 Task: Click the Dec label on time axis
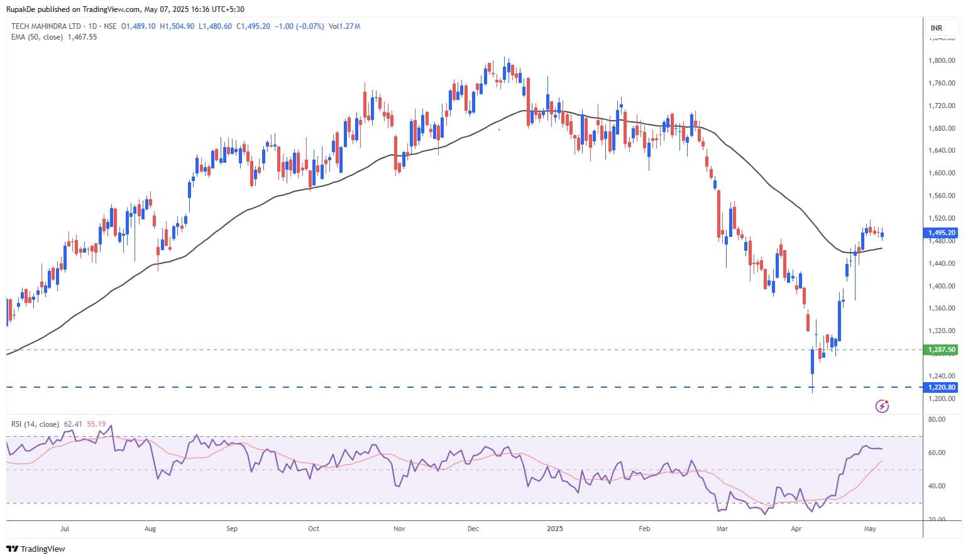pyautogui.click(x=473, y=529)
